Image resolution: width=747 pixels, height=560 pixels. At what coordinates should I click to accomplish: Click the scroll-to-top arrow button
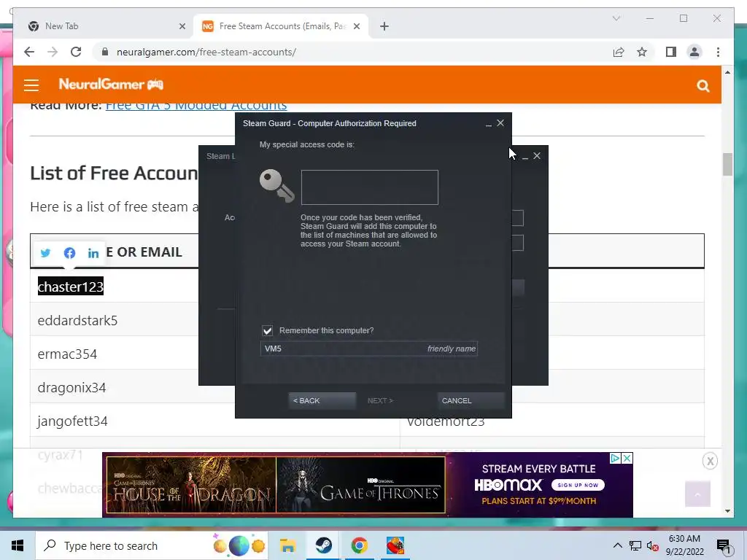[x=697, y=494]
